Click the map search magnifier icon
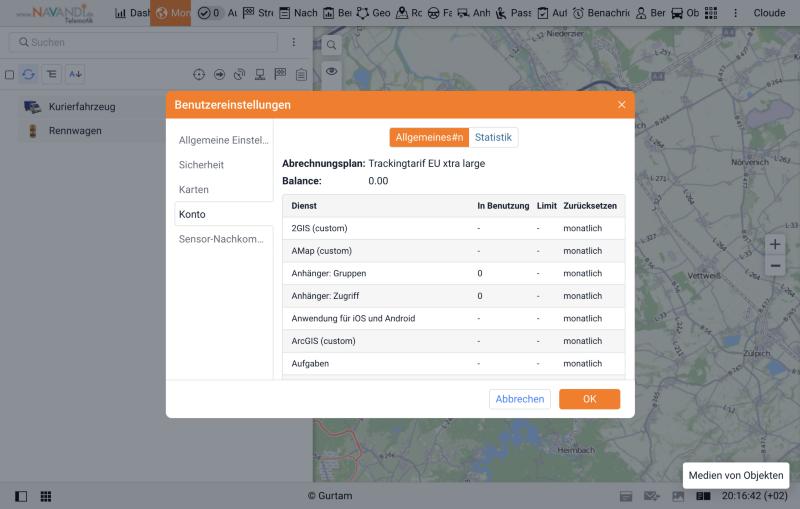The height and width of the screenshot is (509, 800). coord(332,45)
